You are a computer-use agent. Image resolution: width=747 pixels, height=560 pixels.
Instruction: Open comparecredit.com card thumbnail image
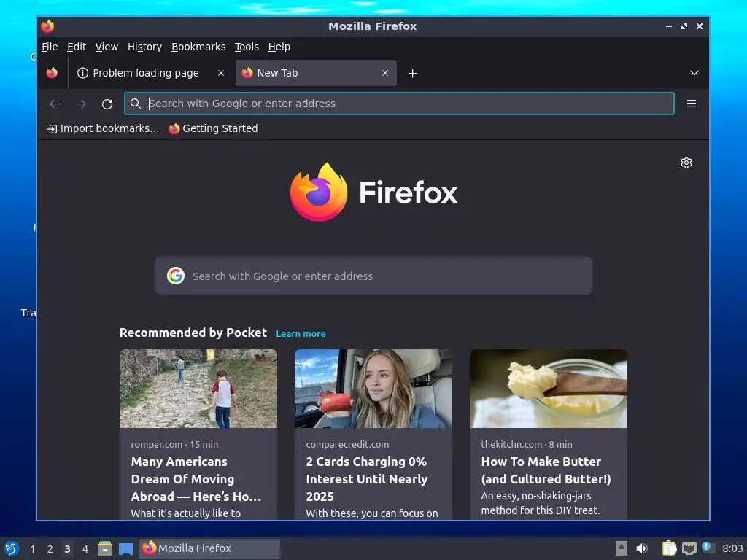click(x=373, y=389)
